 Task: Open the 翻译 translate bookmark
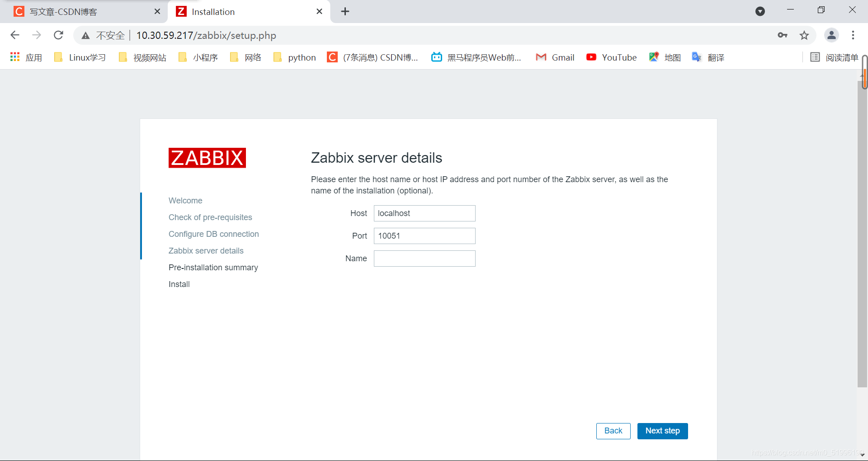point(708,57)
